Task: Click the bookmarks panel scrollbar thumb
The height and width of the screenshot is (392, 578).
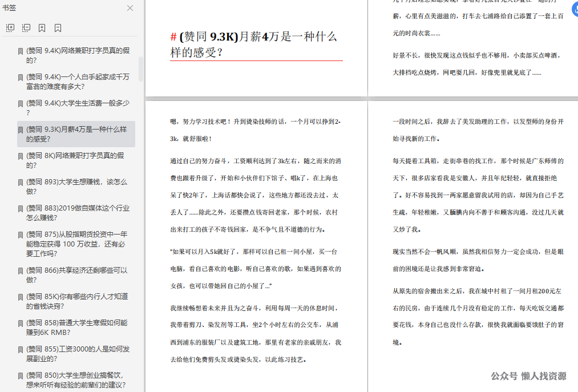Action: click(141, 69)
